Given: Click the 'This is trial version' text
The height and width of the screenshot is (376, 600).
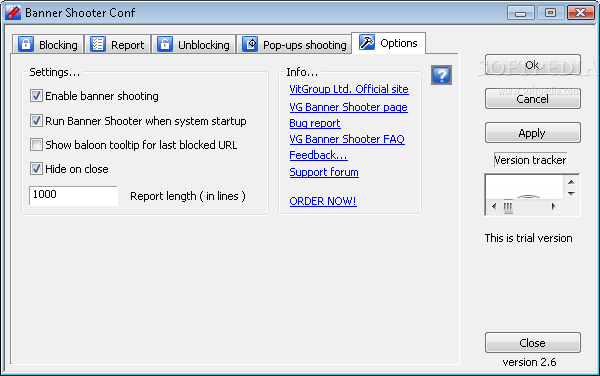Looking at the screenshot, I should pos(528,238).
